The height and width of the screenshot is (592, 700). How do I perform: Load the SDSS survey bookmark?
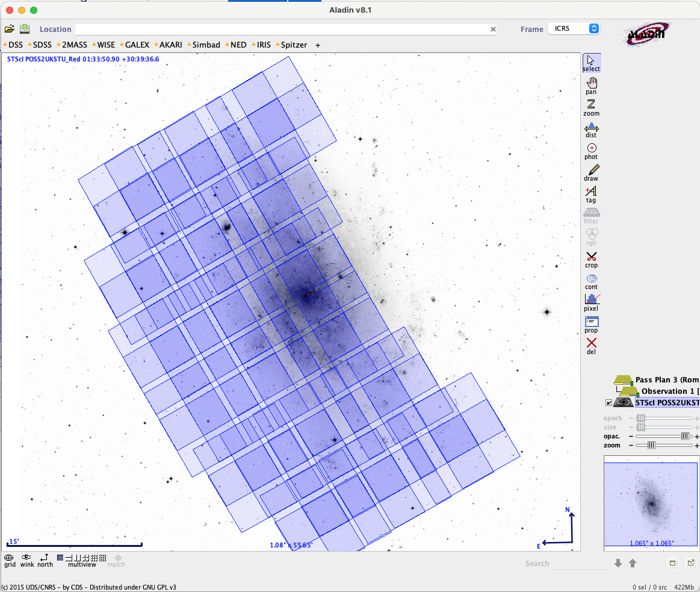[x=42, y=45]
